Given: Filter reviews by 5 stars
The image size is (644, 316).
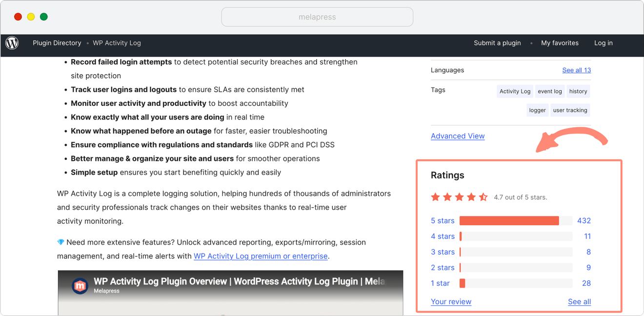Looking at the screenshot, I should (x=443, y=221).
